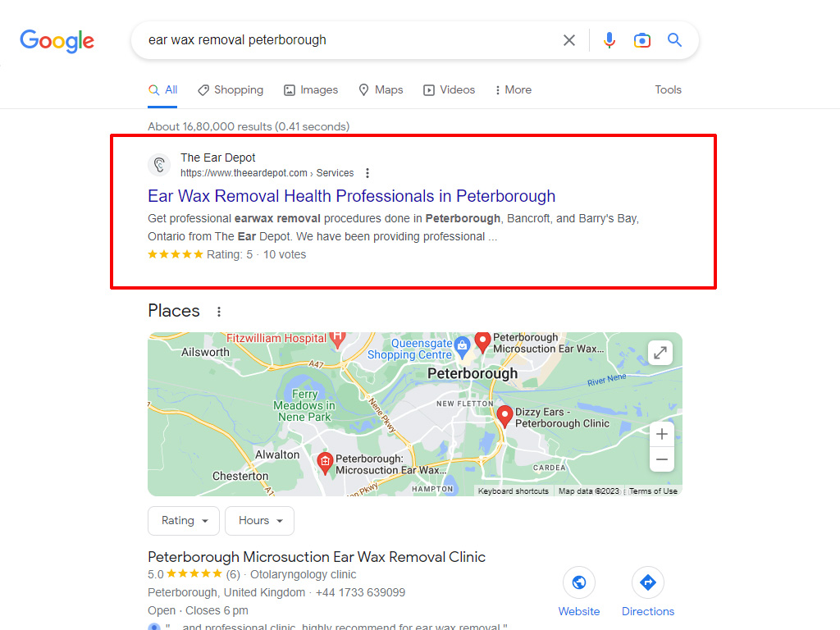This screenshot has height=630, width=840.
Task: Get Directions to the clinic
Action: click(x=648, y=592)
